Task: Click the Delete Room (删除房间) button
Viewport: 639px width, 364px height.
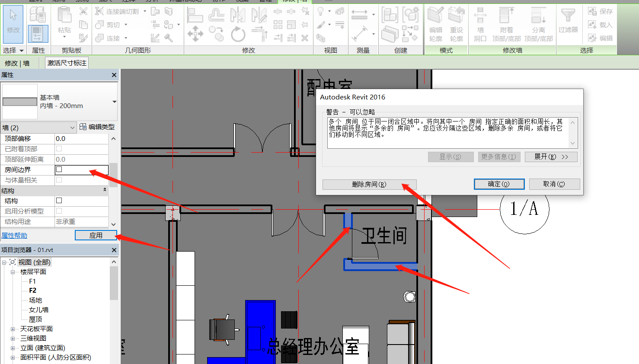Action: click(369, 185)
